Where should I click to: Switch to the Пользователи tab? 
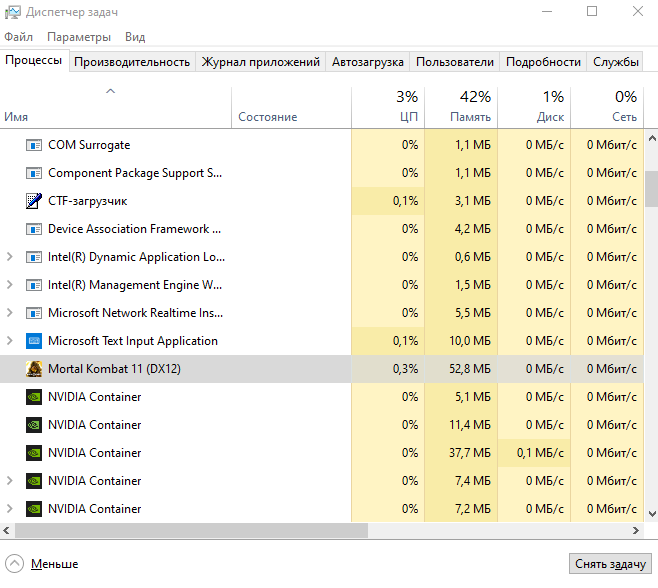[x=455, y=62]
